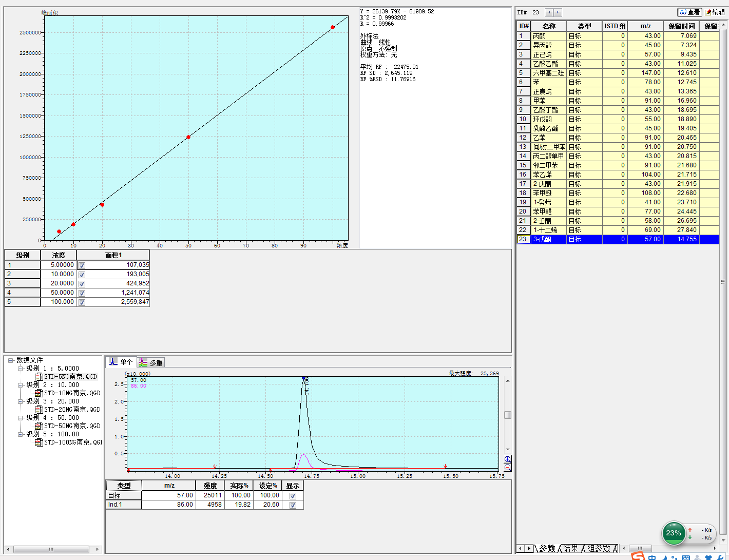The image size is (729, 560).
Task: Zoom in the chromatogram magnifier icon
Action: (508, 459)
